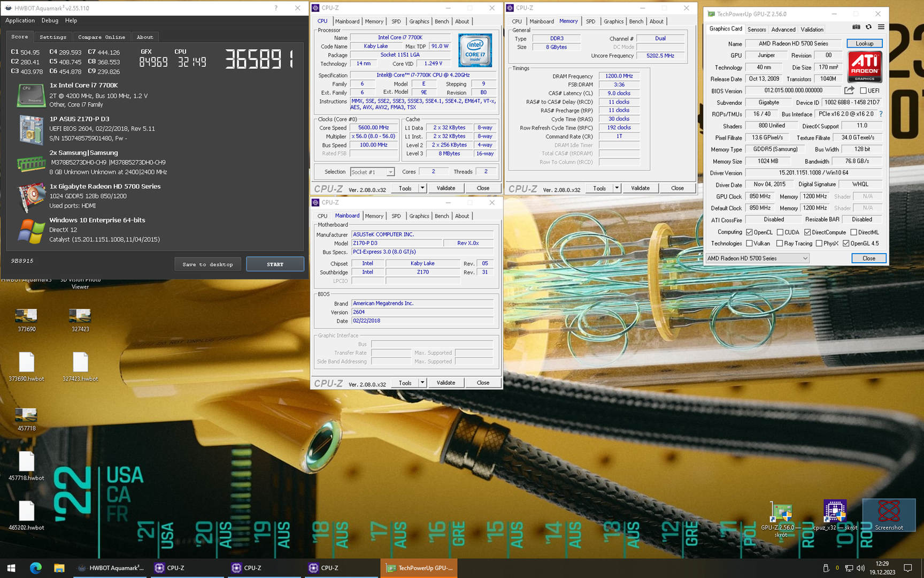924x578 pixels.
Task: Open File Explorer from the taskbar
Action: tap(59, 568)
